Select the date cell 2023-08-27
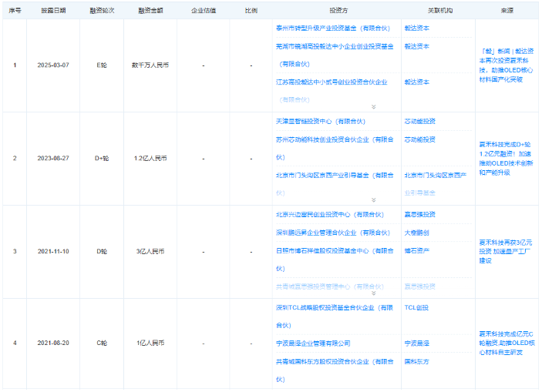542x392 pixels. point(53,159)
